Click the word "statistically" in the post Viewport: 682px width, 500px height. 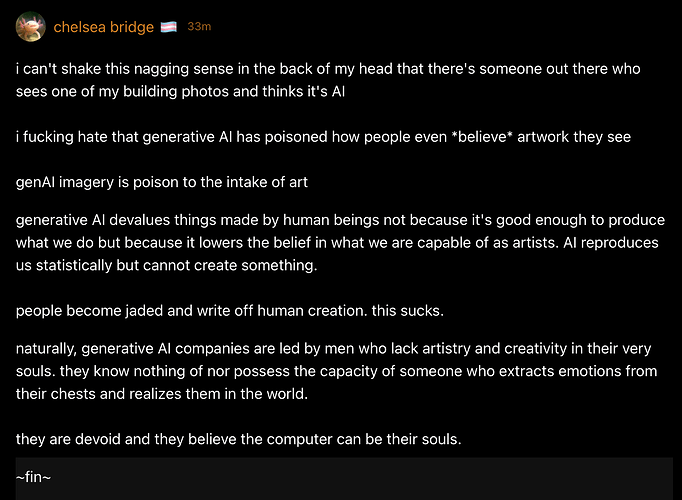(74, 265)
